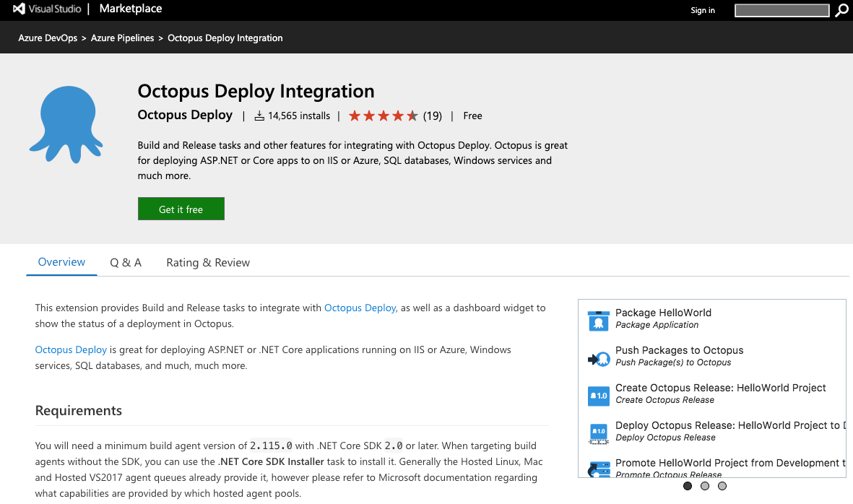
Task: Switch to Rating & Review tab
Action: pos(208,263)
